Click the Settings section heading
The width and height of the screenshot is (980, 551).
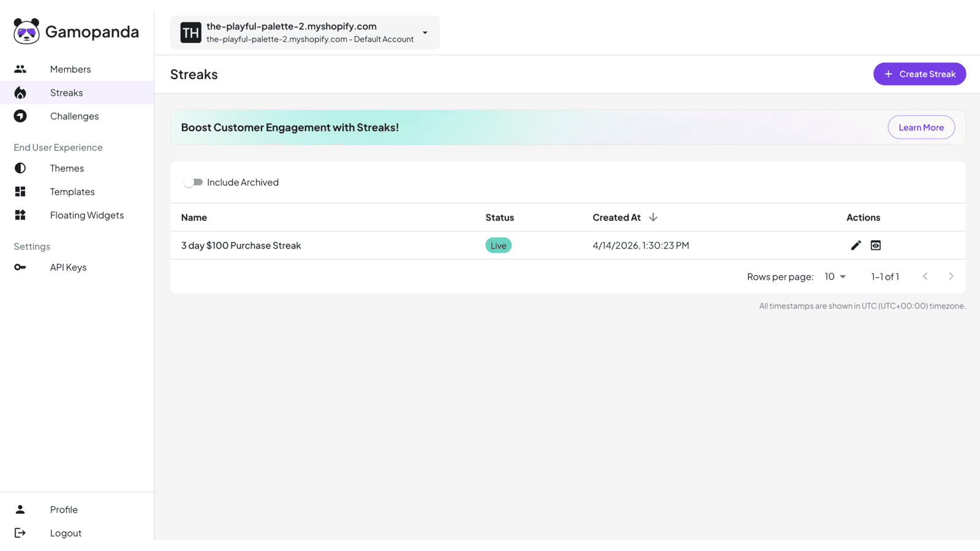point(32,246)
